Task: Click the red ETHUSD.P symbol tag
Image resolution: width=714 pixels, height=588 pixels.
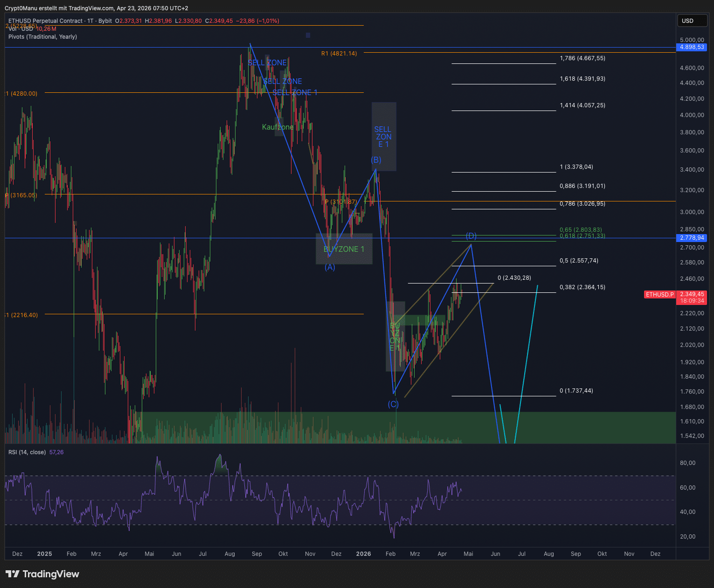Action: [659, 295]
